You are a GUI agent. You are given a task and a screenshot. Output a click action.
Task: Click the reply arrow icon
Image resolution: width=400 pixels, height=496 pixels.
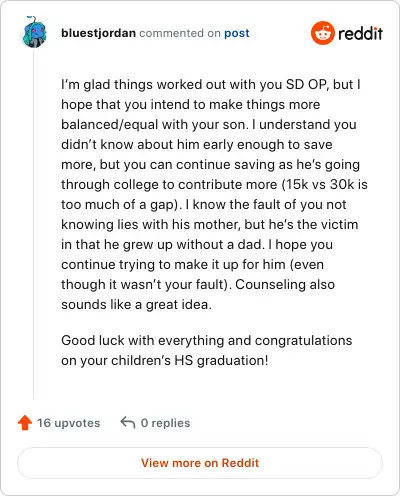coord(128,422)
